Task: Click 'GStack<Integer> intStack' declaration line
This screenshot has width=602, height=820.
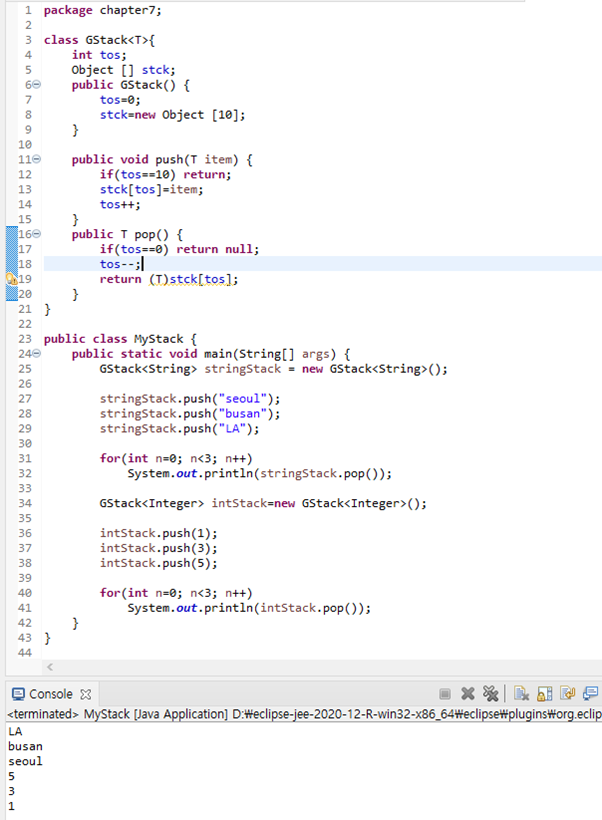Action: pos(263,504)
